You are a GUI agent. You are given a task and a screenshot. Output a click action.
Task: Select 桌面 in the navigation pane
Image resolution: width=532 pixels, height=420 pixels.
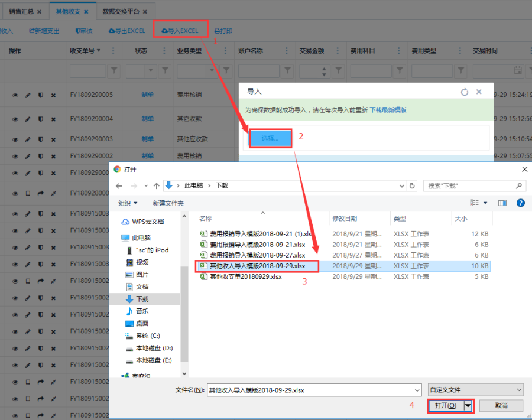(142, 323)
